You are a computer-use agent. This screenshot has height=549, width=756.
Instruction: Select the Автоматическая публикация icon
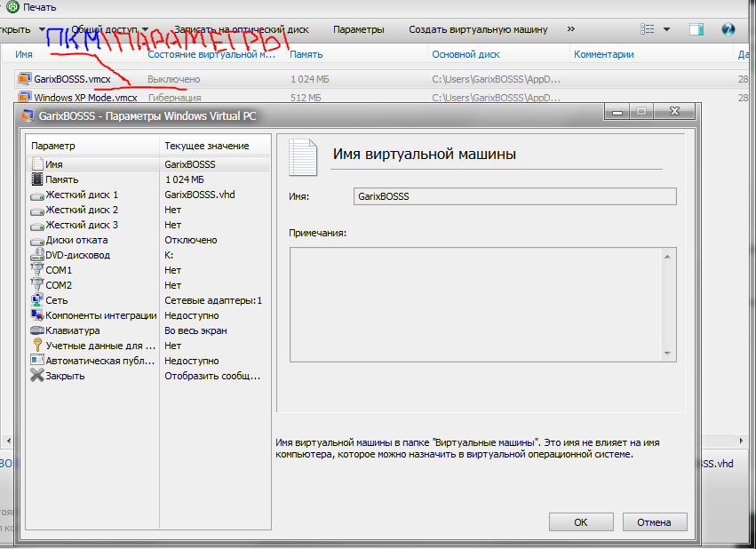point(37,360)
